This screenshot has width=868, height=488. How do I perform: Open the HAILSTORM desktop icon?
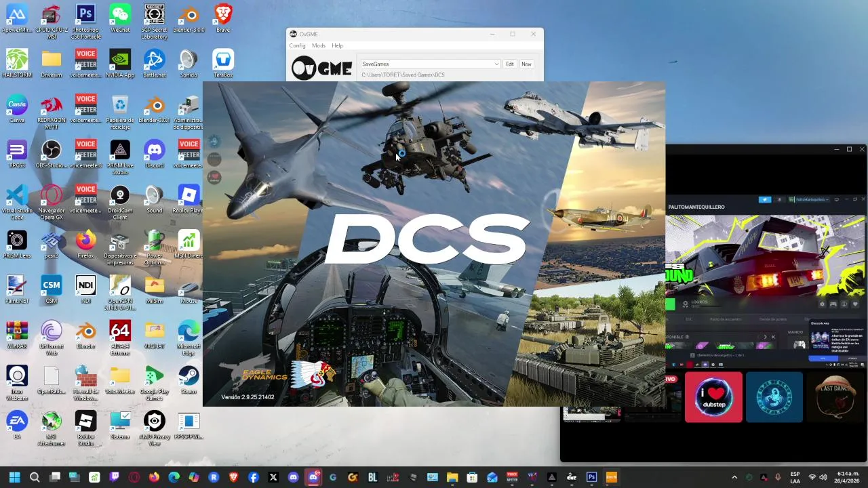(x=17, y=64)
